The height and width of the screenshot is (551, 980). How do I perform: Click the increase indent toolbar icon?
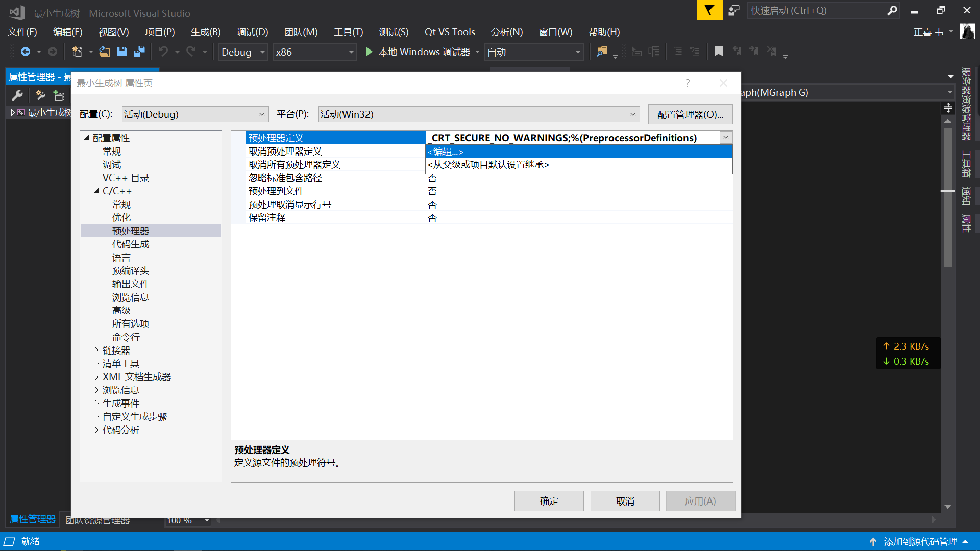click(x=654, y=52)
